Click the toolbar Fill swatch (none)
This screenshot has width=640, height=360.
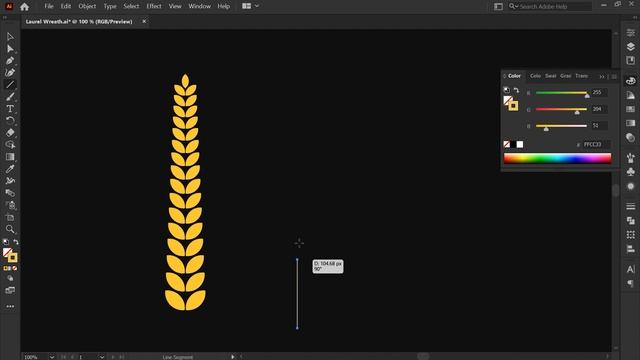click(7, 253)
